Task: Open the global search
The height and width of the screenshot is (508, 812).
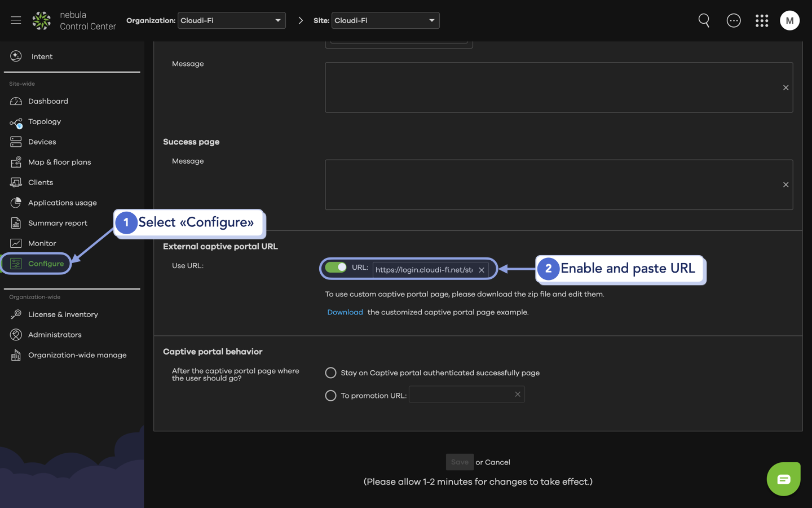Action: pyautogui.click(x=704, y=20)
